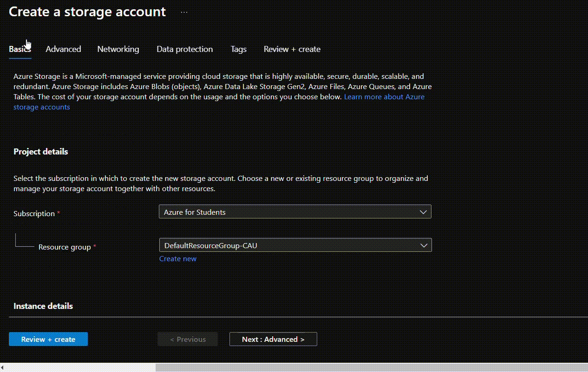Select the Basics tab

click(20, 49)
